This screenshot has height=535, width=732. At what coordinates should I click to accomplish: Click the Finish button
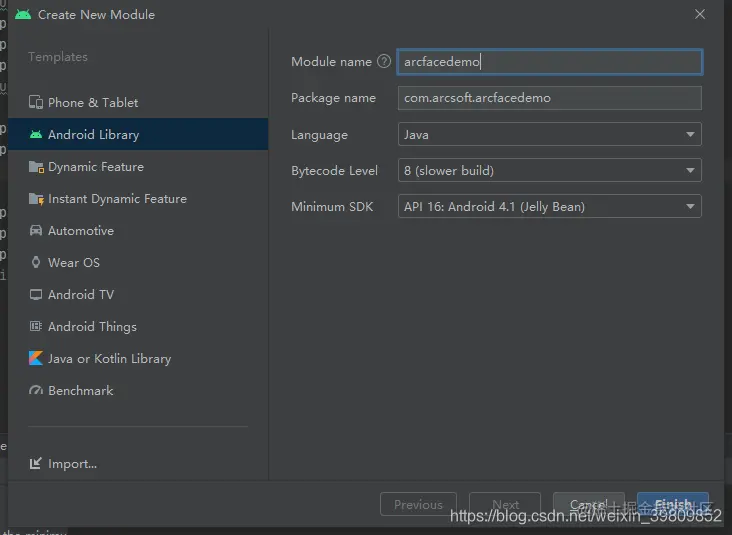[x=673, y=504]
